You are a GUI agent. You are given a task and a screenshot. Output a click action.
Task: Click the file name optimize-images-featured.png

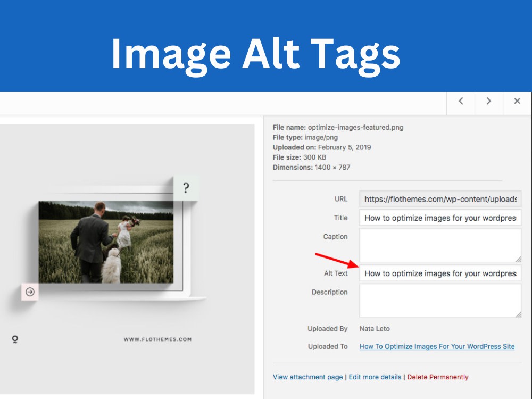click(x=355, y=128)
